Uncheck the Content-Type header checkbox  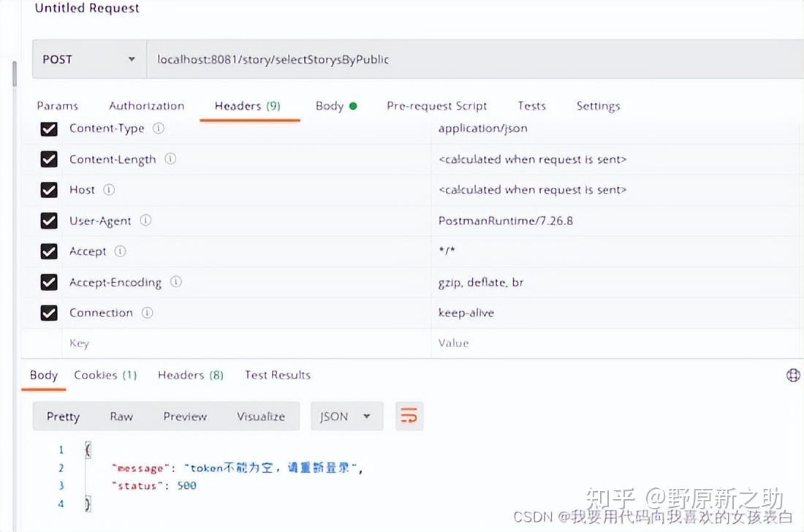pyautogui.click(x=48, y=129)
